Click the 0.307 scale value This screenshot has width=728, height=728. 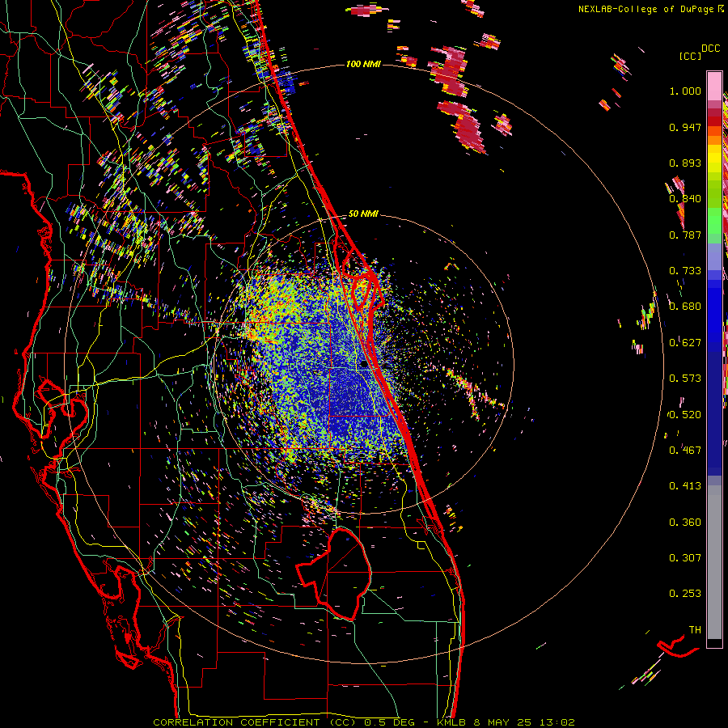[685, 558]
